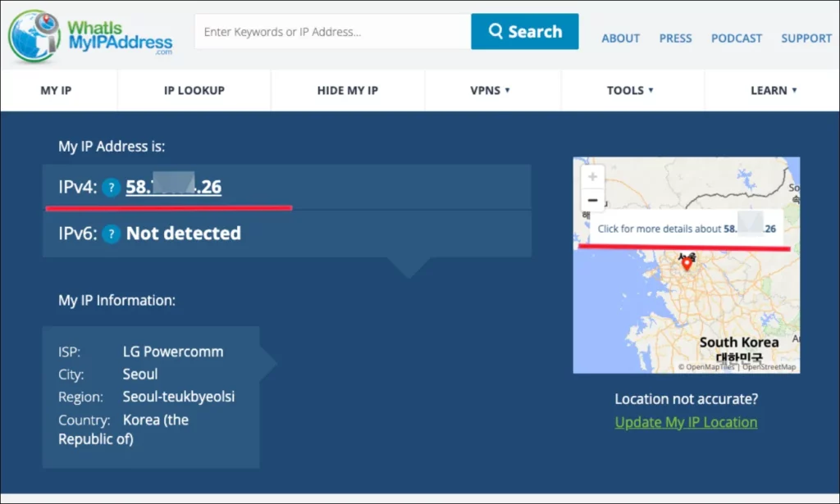Click the IPv4 question mark help icon
Viewport: 840px width, 504px height.
(x=111, y=188)
